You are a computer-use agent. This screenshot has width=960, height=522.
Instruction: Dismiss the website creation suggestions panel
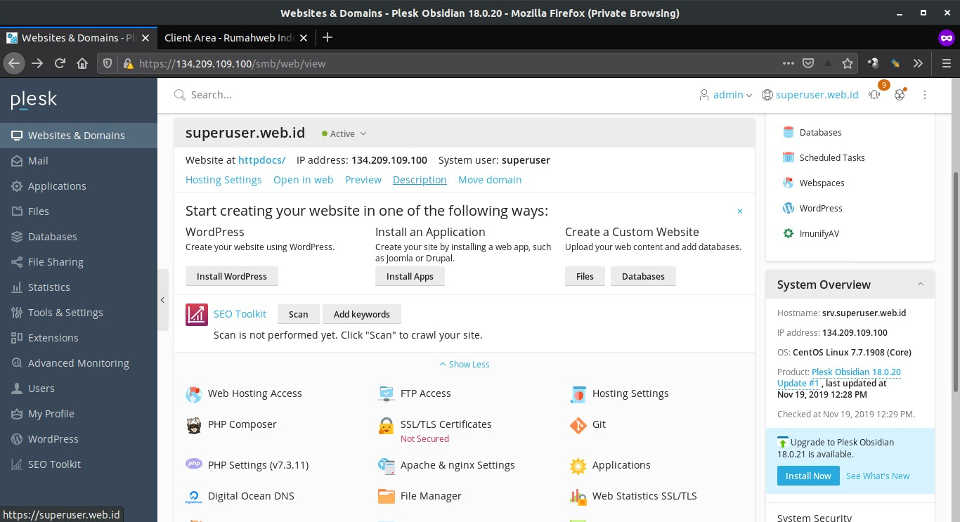[740, 211]
